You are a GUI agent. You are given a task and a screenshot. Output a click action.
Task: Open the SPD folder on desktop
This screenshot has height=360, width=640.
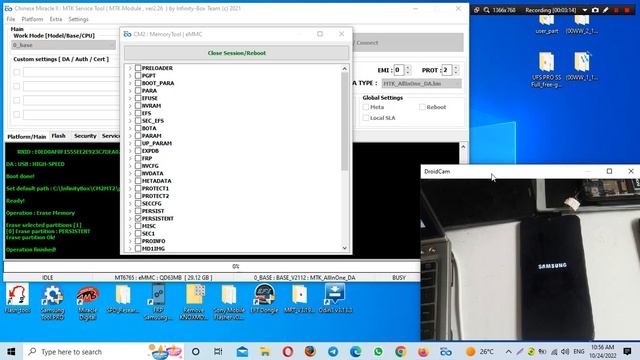[x=122, y=299]
